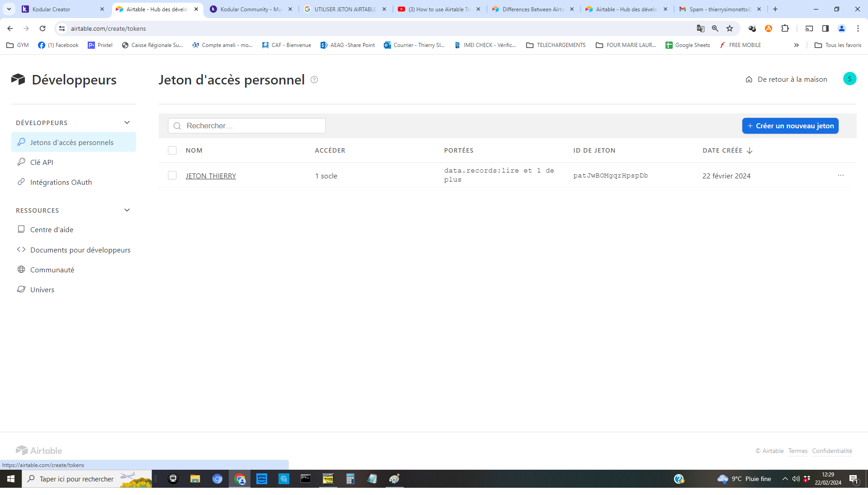Image resolution: width=868 pixels, height=495 pixels.
Task: Open the JETON THIERRY token details
Action: 211,176
